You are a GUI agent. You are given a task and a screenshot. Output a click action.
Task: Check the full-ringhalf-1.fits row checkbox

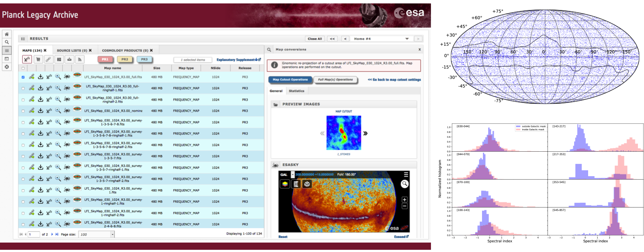click(23, 88)
